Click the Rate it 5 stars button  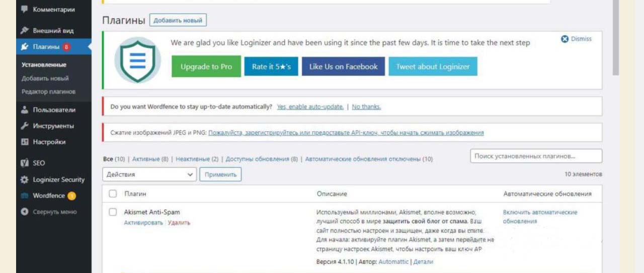271,66
